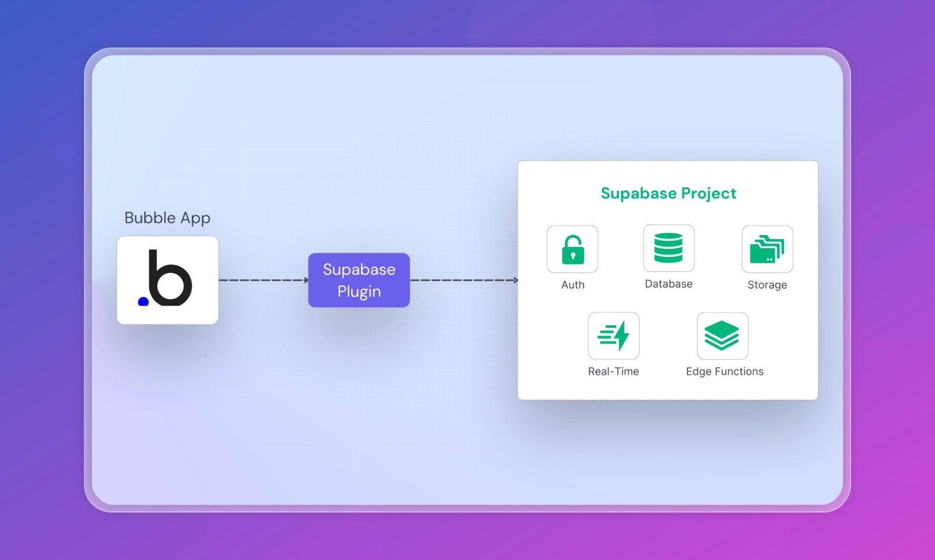This screenshot has width=935, height=560.
Task: Click the Database cylinder icon
Action: 669,248
